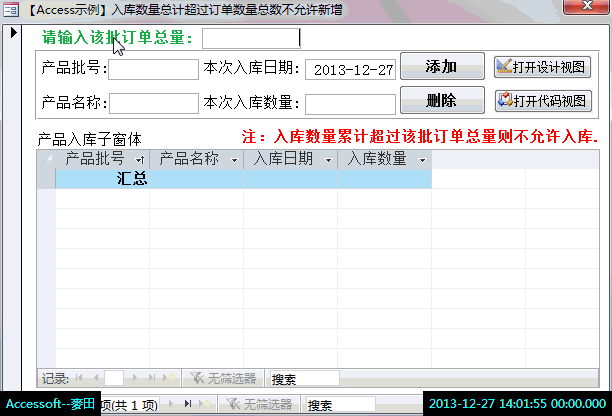
Task: Click the 添加 button
Action: [442, 66]
